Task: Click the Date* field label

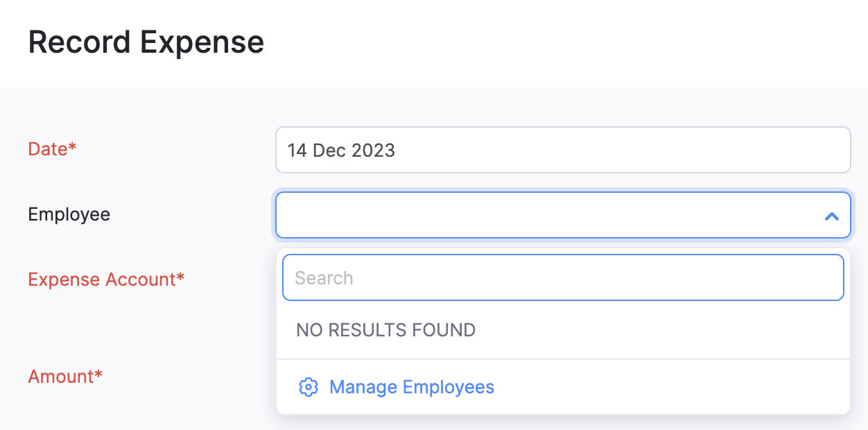Action: click(x=52, y=149)
